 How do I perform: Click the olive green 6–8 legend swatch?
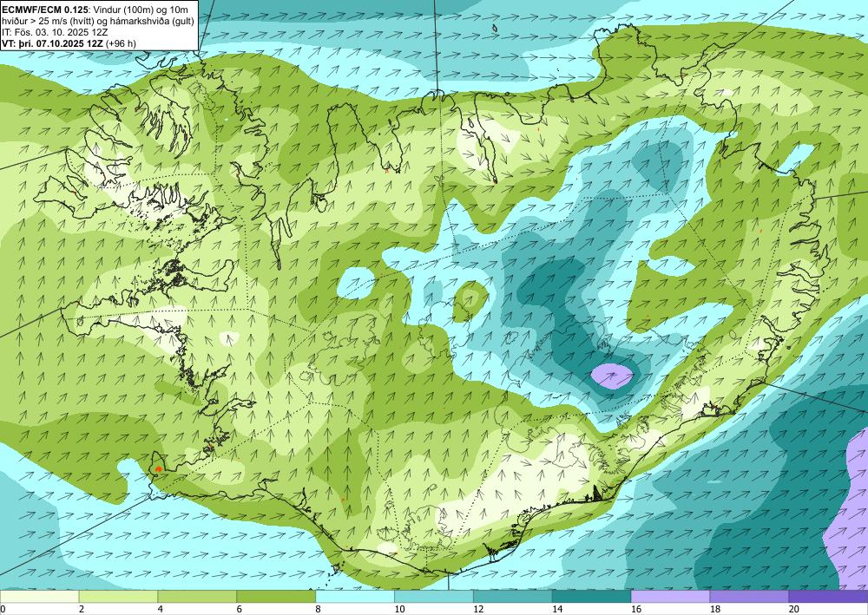(x=276, y=597)
